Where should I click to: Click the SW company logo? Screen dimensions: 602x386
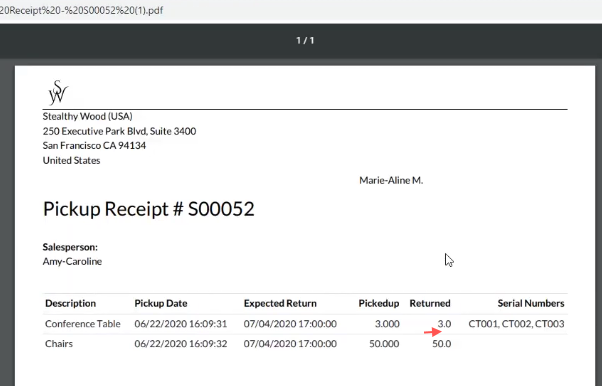(x=58, y=92)
